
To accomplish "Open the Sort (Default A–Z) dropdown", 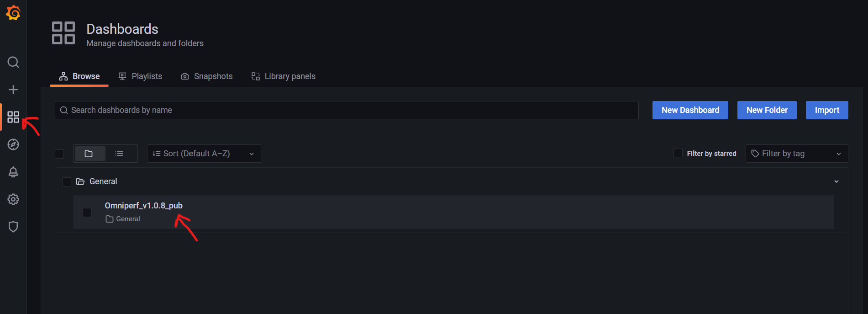I will coord(204,154).
